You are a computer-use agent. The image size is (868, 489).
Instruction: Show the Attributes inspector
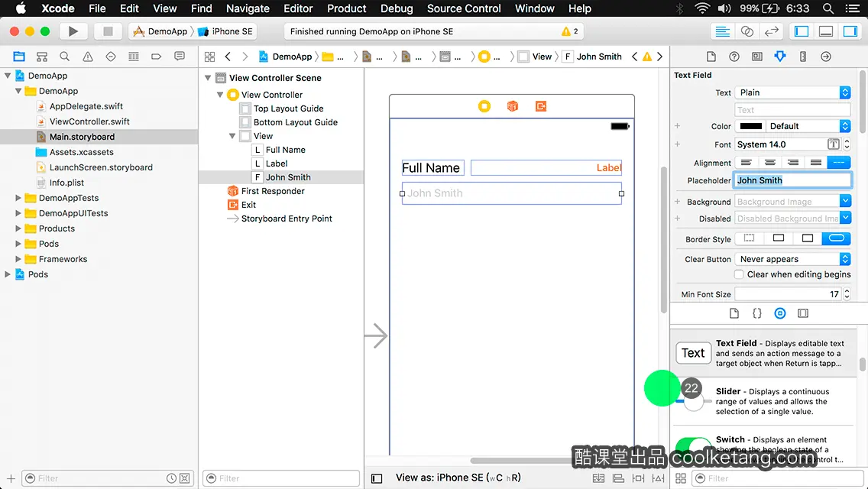[780, 57]
